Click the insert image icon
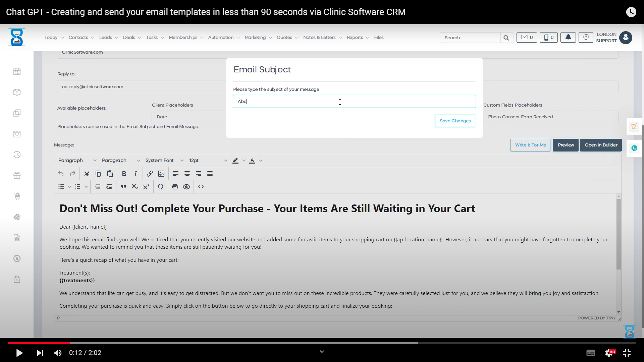The image size is (644, 362). (161, 174)
